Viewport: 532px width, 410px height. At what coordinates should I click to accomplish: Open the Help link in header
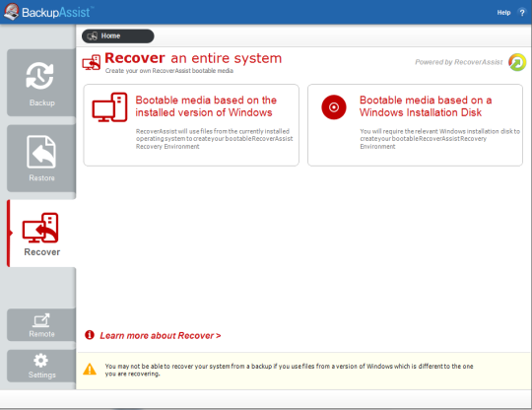(503, 13)
